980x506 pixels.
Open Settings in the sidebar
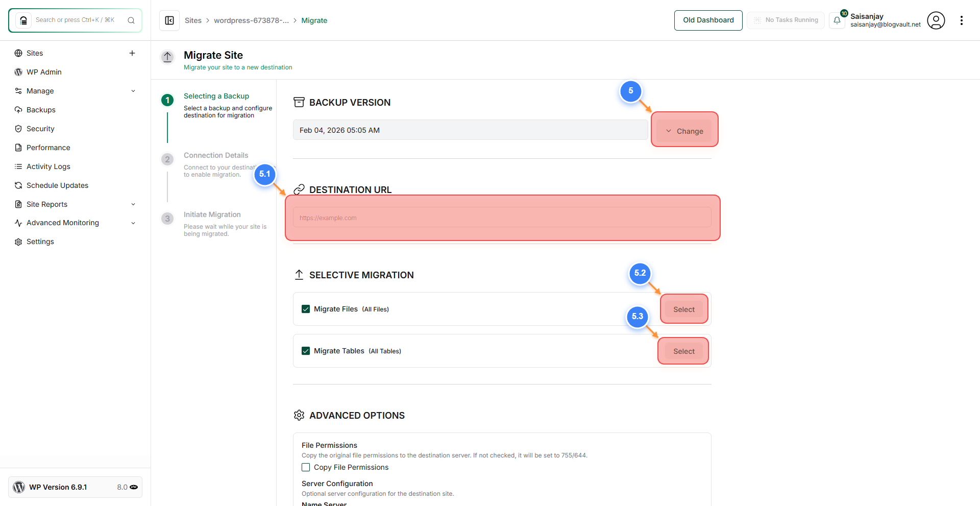point(40,242)
